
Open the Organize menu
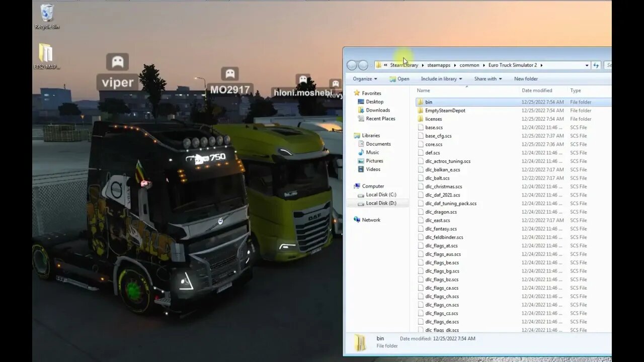click(x=365, y=79)
